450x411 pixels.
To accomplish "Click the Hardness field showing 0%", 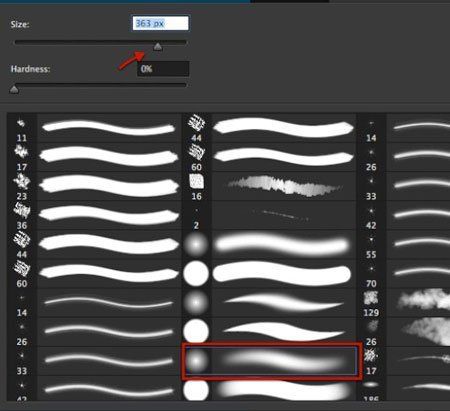I will coord(163,69).
